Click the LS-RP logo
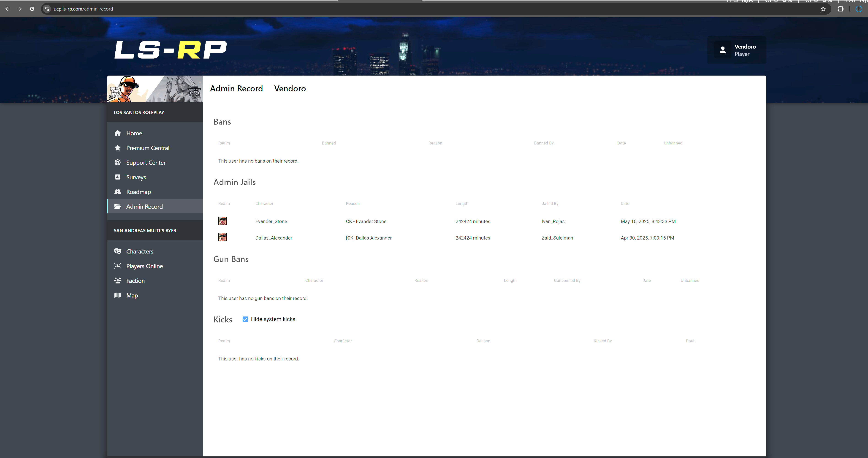Screen dimensions: 868x458 (171, 50)
